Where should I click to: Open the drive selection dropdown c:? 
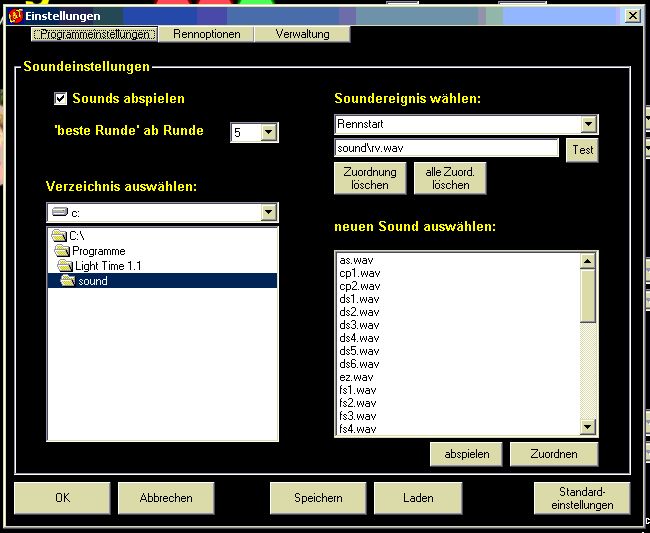267,212
